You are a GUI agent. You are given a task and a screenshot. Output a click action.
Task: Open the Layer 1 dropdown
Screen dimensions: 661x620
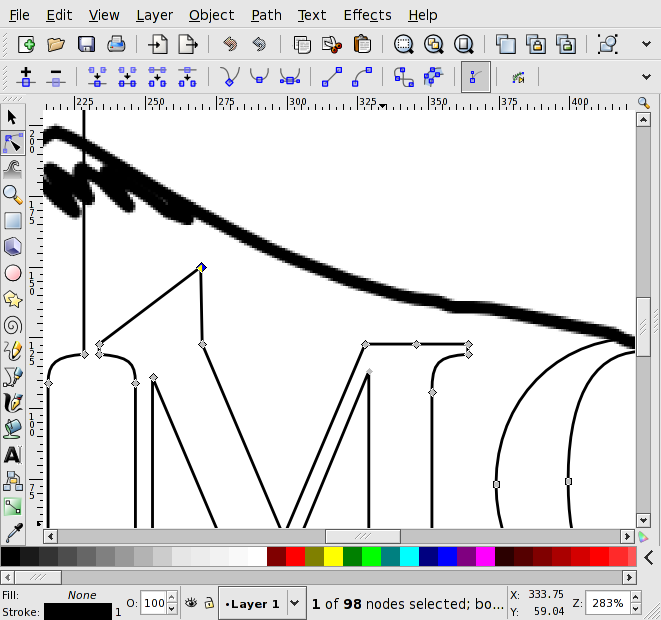(x=295, y=603)
